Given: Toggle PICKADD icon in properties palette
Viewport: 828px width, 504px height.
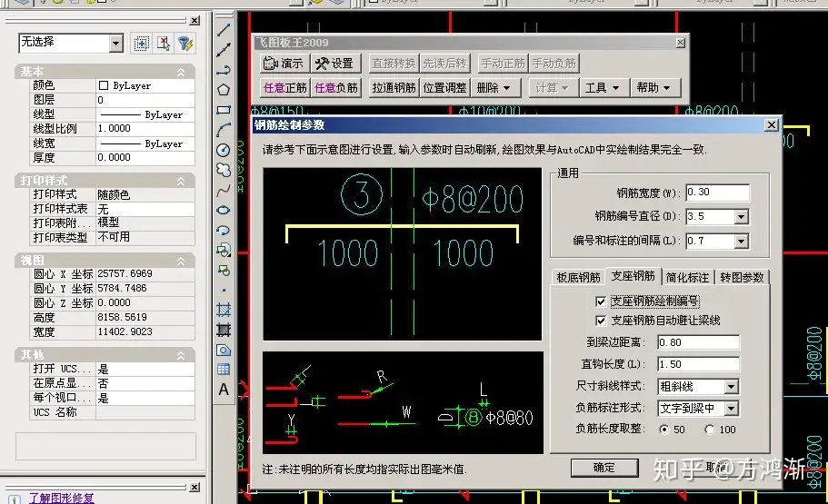Looking at the screenshot, I should click(x=142, y=44).
